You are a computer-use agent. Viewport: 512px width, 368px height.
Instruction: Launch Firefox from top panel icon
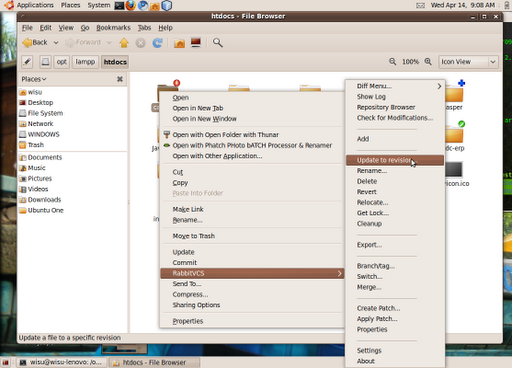131,5
